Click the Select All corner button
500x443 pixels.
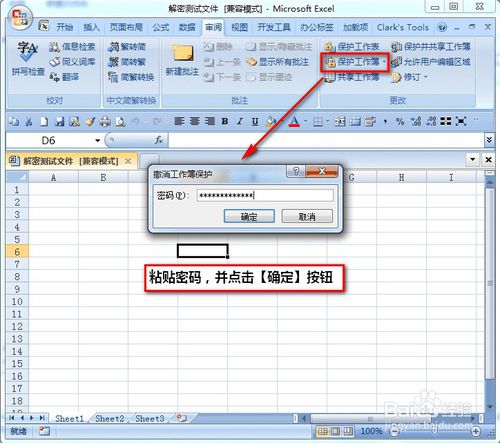click(x=17, y=178)
